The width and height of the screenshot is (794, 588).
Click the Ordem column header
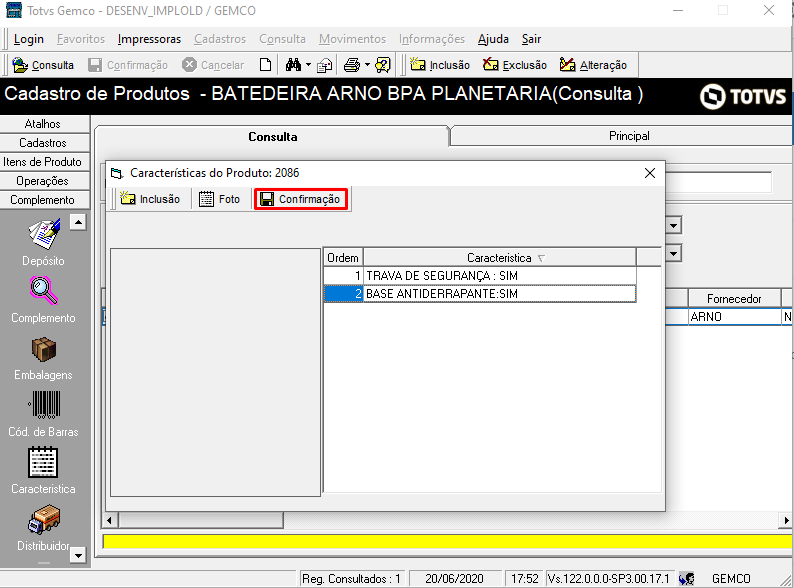pos(343,258)
